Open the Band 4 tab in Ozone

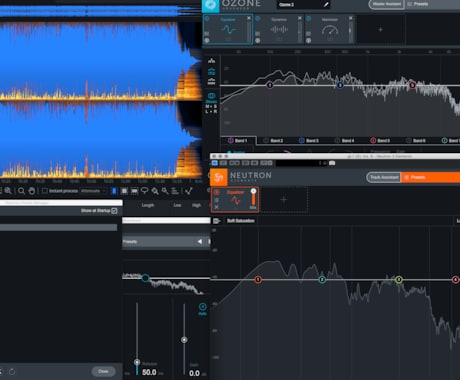[344, 141]
